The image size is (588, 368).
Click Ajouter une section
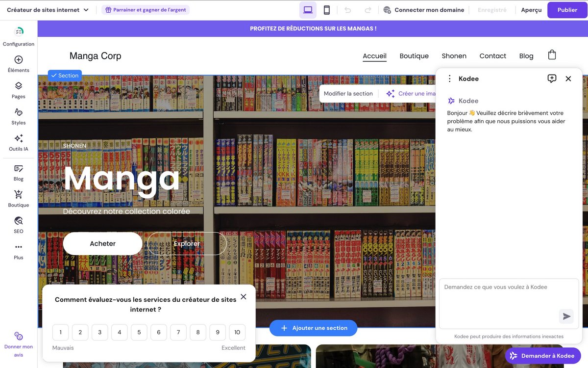[313, 328]
